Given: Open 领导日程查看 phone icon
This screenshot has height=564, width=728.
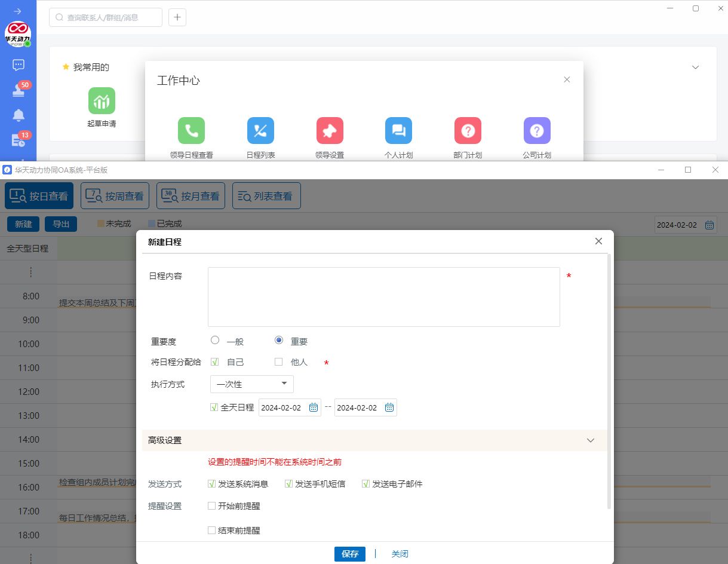Looking at the screenshot, I should click(191, 131).
